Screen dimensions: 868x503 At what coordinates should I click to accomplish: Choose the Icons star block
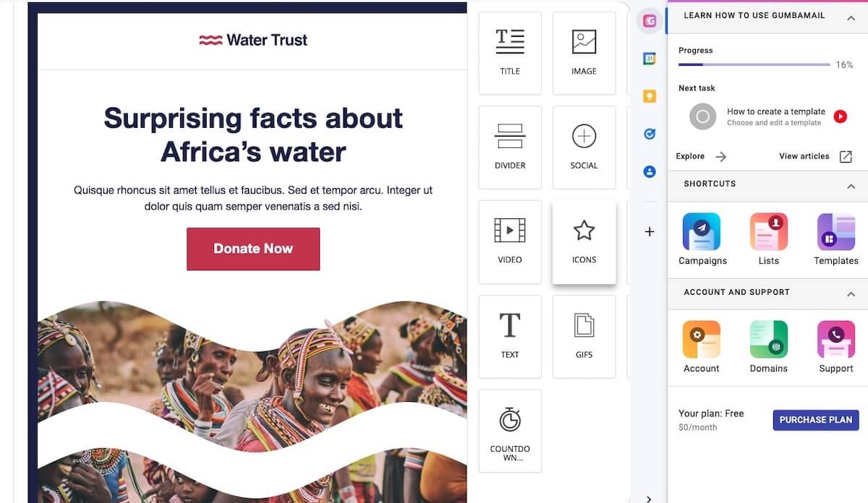pyautogui.click(x=584, y=242)
